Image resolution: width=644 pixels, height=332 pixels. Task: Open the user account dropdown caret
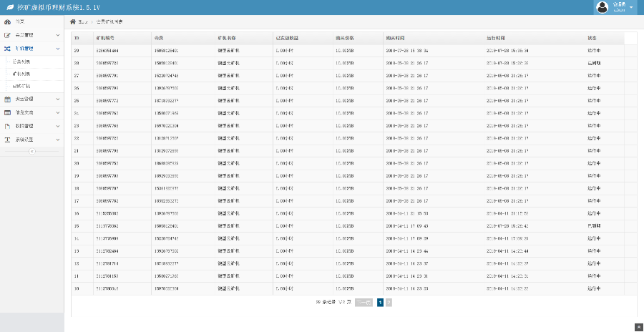click(x=631, y=7)
